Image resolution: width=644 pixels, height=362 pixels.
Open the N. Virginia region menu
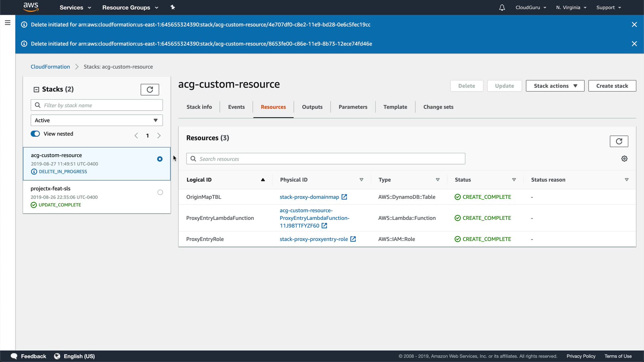coord(571,7)
